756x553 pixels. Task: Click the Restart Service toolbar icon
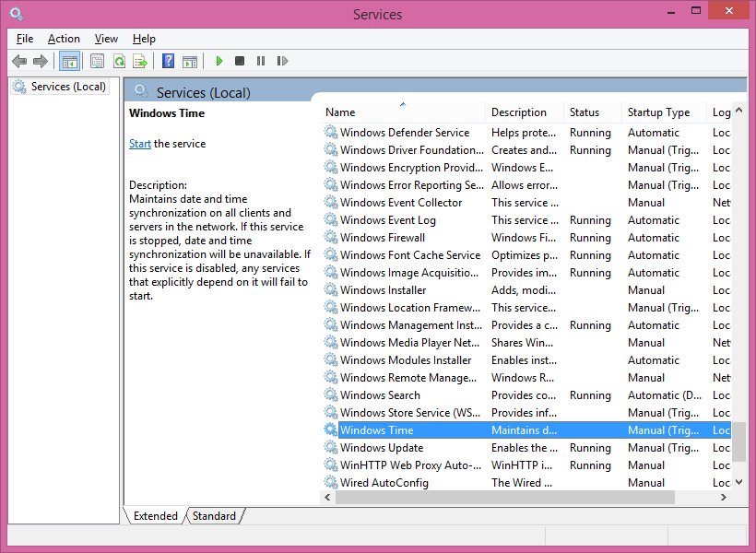tap(282, 61)
